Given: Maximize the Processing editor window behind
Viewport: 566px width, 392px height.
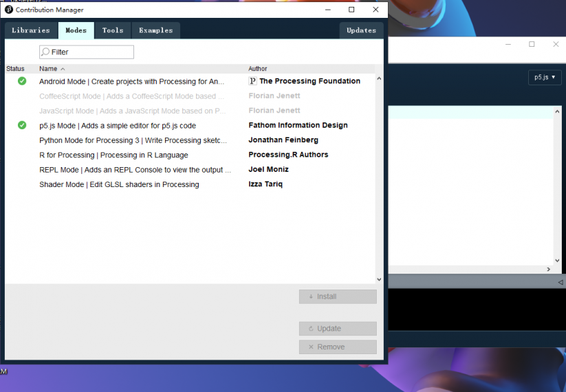Looking at the screenshot, I should tap(532, 44).
